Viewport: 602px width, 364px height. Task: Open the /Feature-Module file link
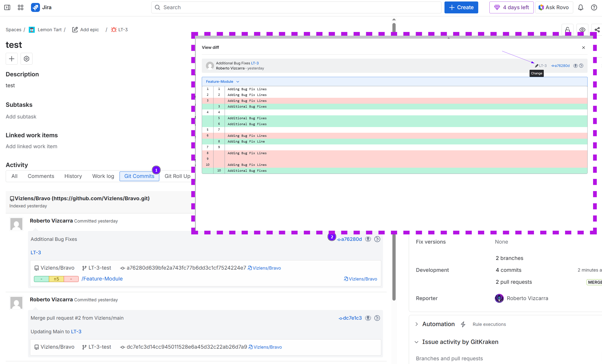[102, 279]
